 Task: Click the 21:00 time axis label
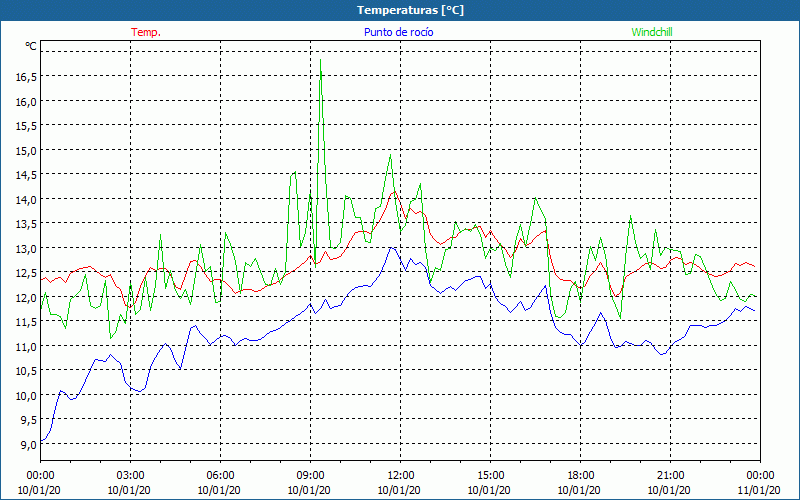pyautogui.click(x=670, y=476)
